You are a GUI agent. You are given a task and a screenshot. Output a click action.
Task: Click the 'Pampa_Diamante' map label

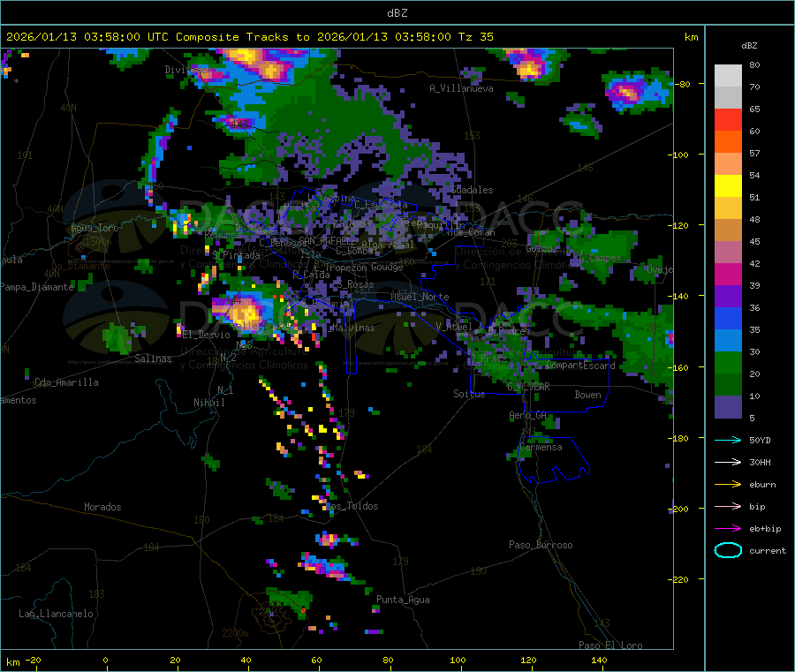[37, 287]
